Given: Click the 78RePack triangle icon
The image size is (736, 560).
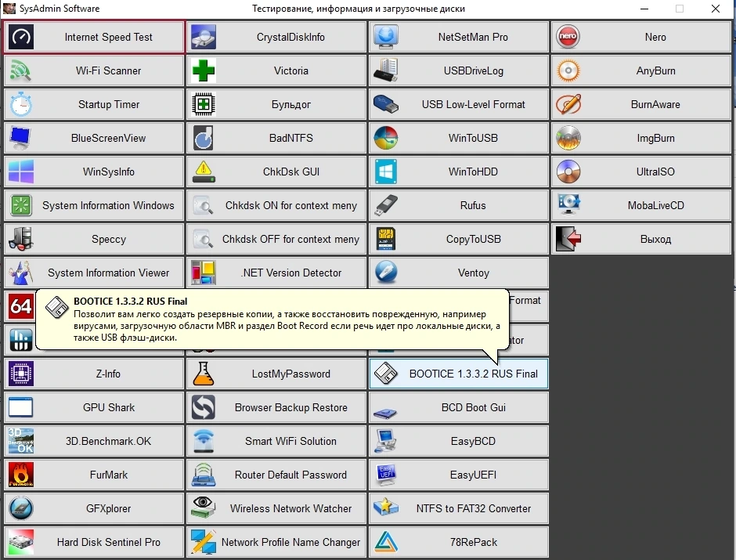Looking at the screenshot, I should (x=386, y=542).
